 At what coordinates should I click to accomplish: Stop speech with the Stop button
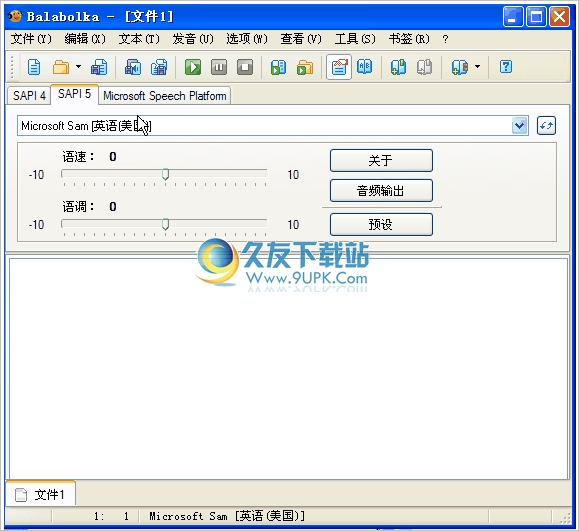coord(245,67)
